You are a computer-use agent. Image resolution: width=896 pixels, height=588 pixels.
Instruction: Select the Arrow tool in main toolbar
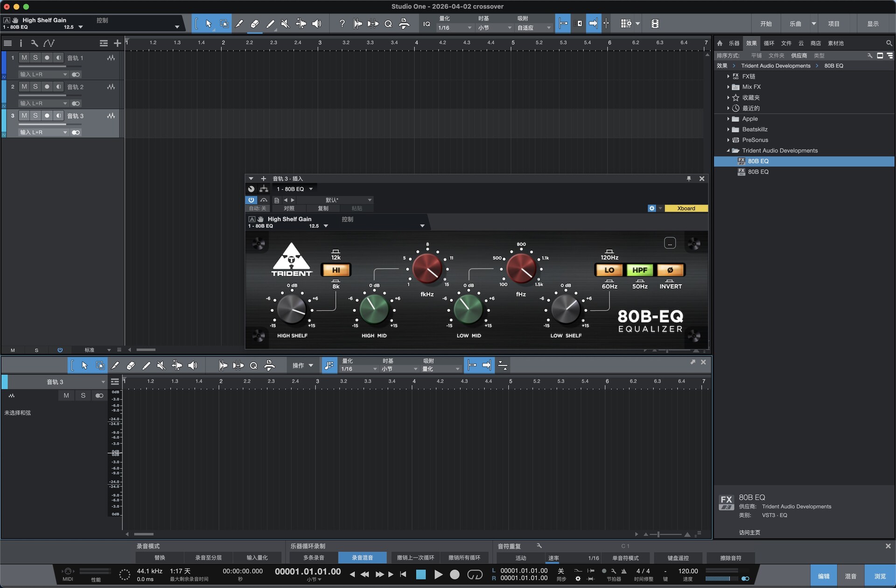[209, 24]
